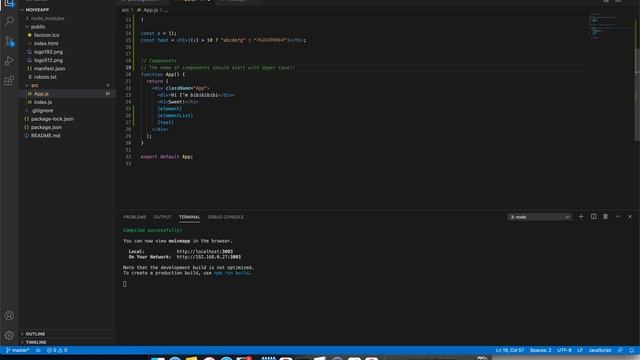
Task: Open the Source Control view
Action: (9, 41)
